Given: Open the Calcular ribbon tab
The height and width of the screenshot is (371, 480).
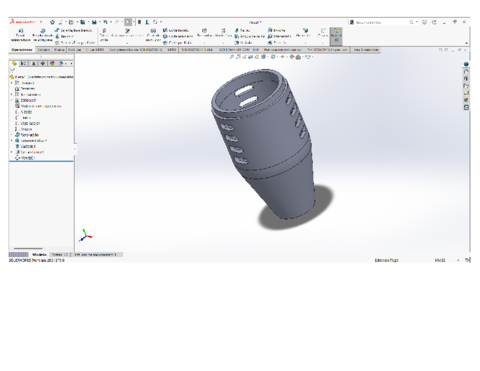Looking at the screenshot, I should 75,50.
